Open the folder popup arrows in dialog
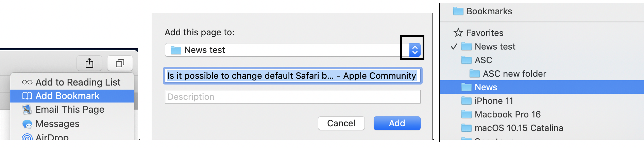The height and width of the screenshot is (148, 644). tap(415, 50)
